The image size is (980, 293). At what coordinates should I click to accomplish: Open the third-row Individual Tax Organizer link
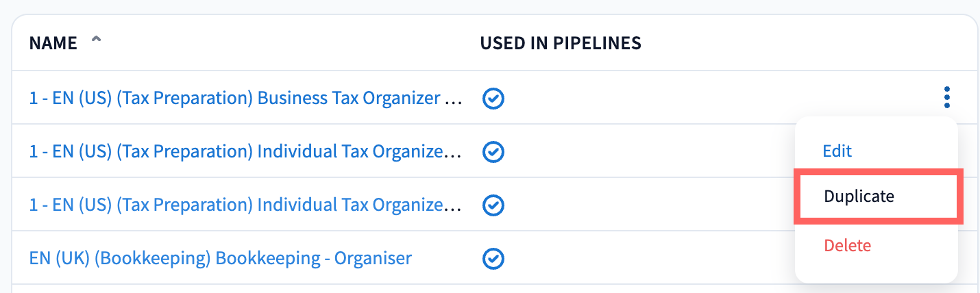[x=236, y=205]
